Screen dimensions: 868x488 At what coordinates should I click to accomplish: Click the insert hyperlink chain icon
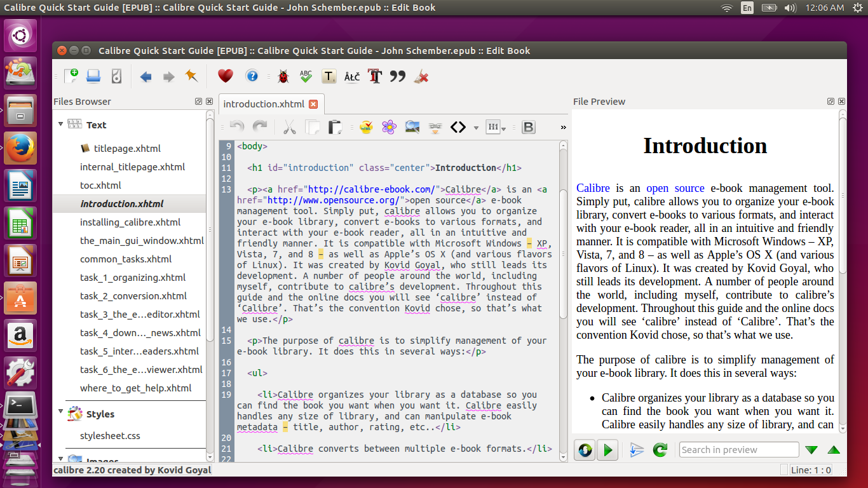click(x=435, y=127)
